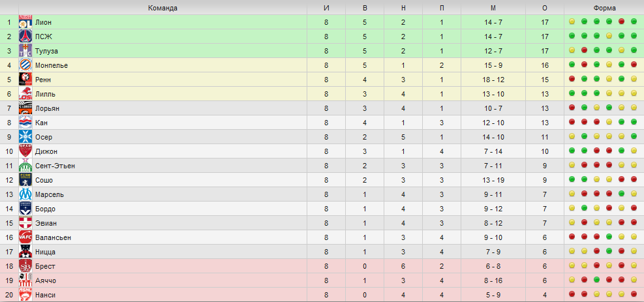This screenshot has height=302, width=644.
Task: Click the Форма column header
Action: 604,8
